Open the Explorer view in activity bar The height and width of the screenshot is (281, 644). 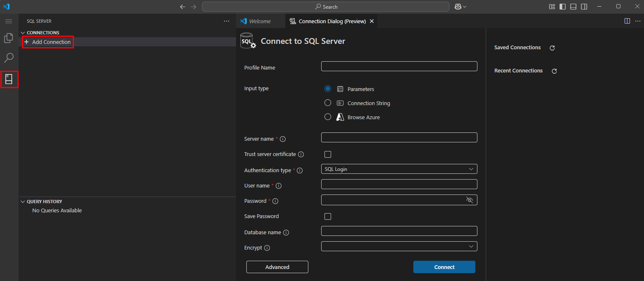(x=9, y=38)
